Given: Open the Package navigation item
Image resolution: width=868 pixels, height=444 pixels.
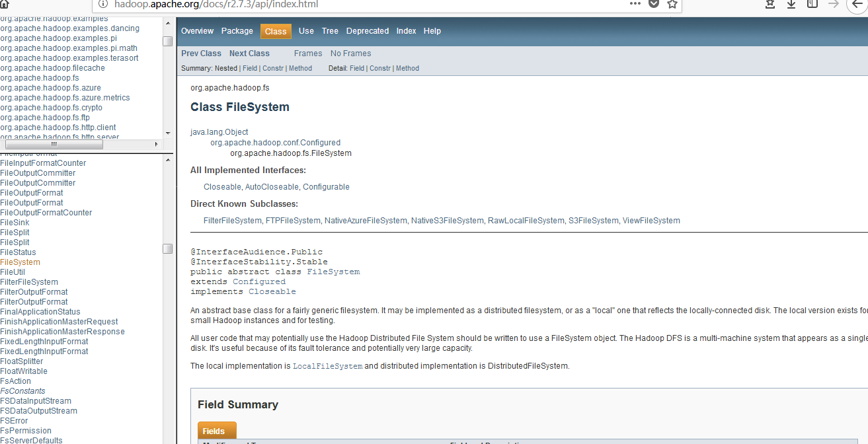Looking at the screenshot, I should click(x=237, y=31).
